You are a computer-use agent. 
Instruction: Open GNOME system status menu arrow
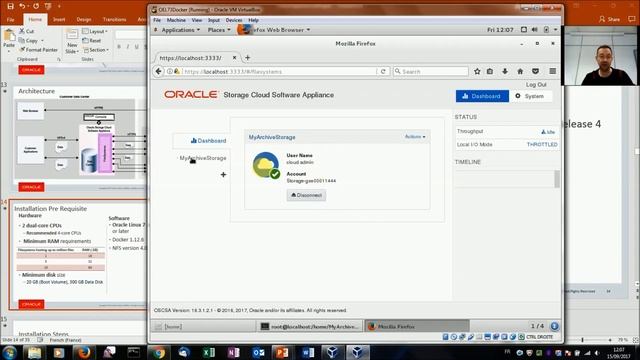click(555, 30)
